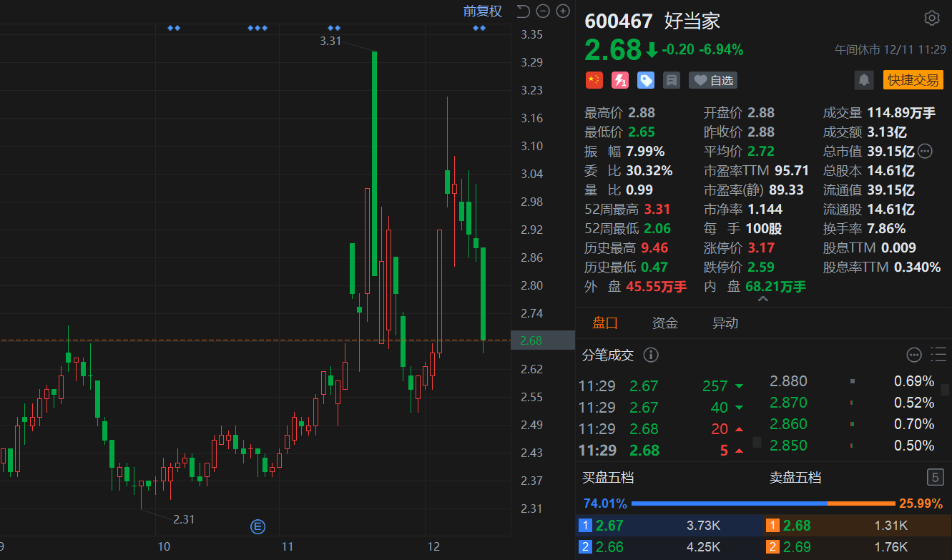Image resolution: width=952 pixels, height=560 pixels.
Task: Open the gray notes icon
Action: point(671,80)
